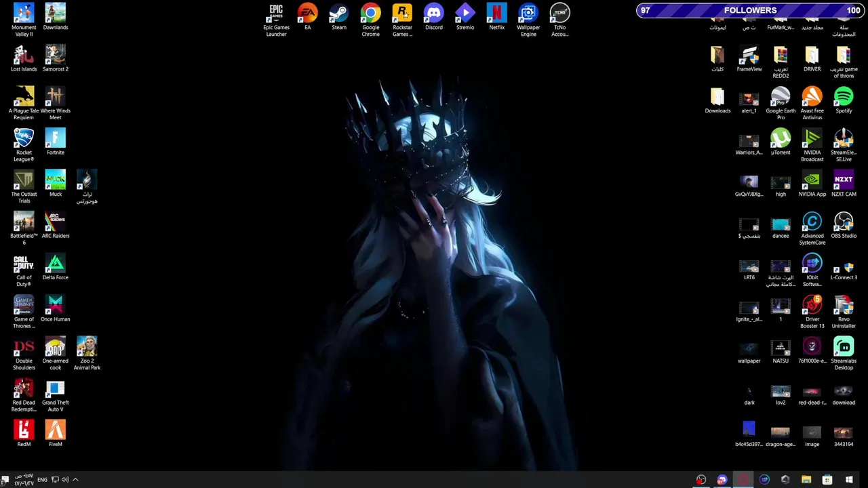Image resolution: width=868 pixels, height=488 pixels.
Task: Open Microsoft Store from the taskbar
Action: (x=827, y=480)
